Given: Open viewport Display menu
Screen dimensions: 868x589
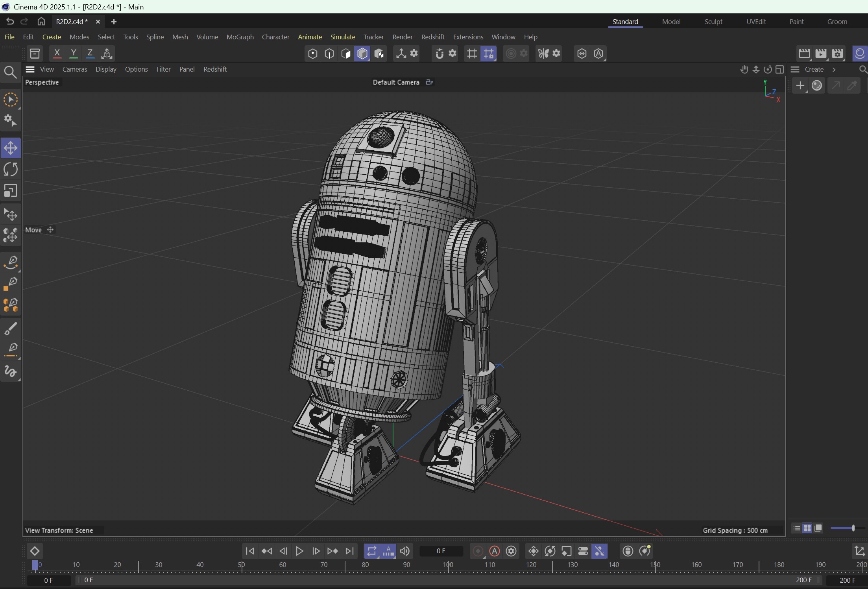Looking at the screenshot, I should tap(106, 69).
